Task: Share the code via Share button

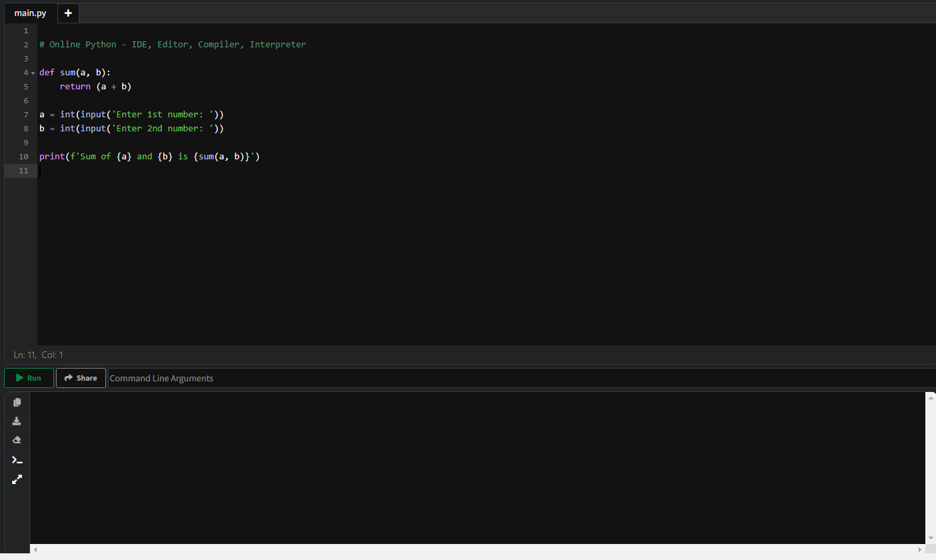Action: click(81, 378)
